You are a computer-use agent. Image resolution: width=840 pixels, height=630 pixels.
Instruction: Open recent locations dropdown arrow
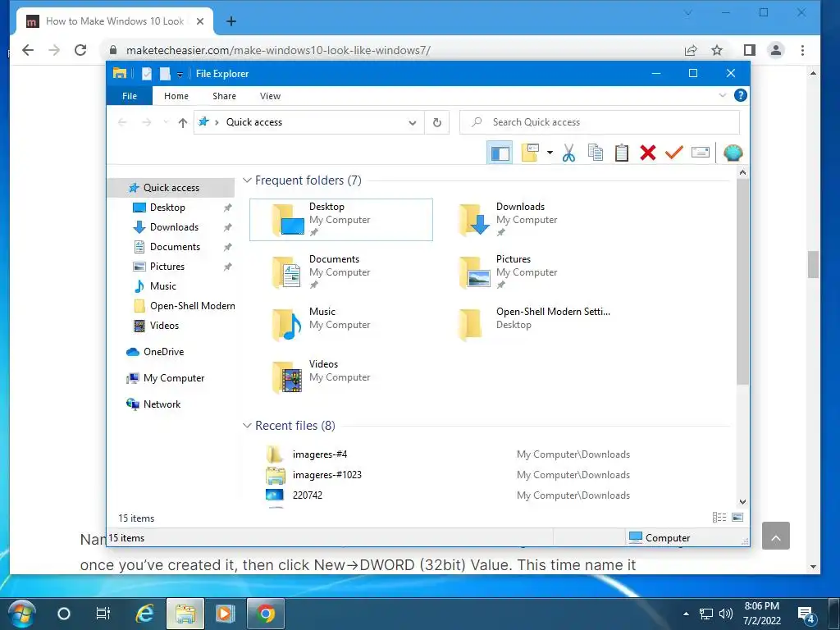[x=166, y=123]
